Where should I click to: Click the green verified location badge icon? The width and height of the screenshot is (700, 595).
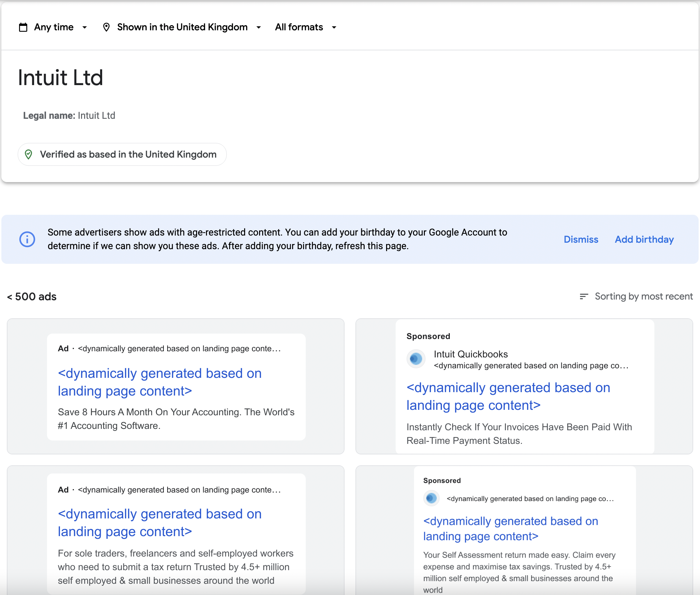pyautogui.click(x=29, y=155)
